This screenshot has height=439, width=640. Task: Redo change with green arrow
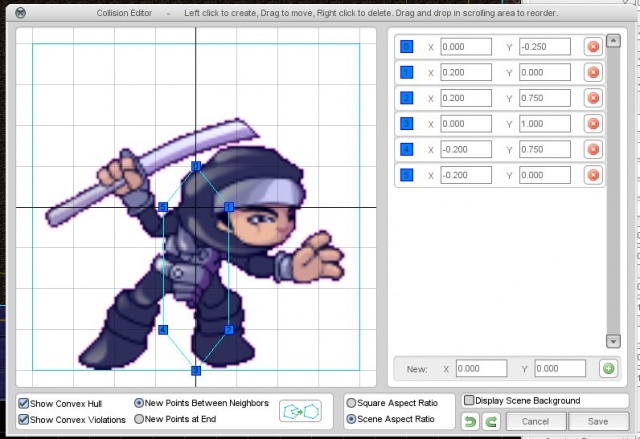[492, 421]
